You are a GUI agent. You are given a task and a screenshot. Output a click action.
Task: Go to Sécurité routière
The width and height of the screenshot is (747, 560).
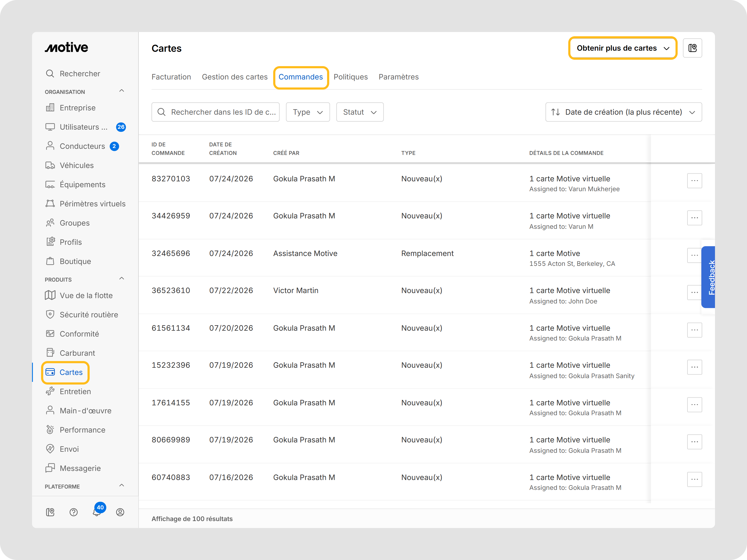point(82,315)
